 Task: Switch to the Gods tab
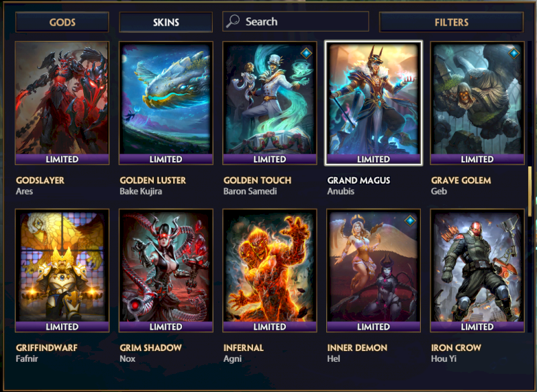[62, 22]
